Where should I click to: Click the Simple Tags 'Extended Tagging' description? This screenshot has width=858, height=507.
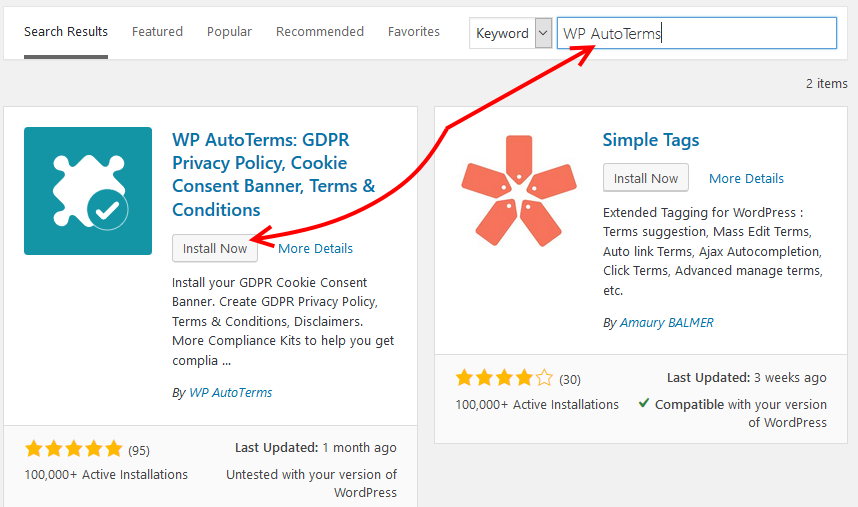pyautogui.click(x=712, y=251)
